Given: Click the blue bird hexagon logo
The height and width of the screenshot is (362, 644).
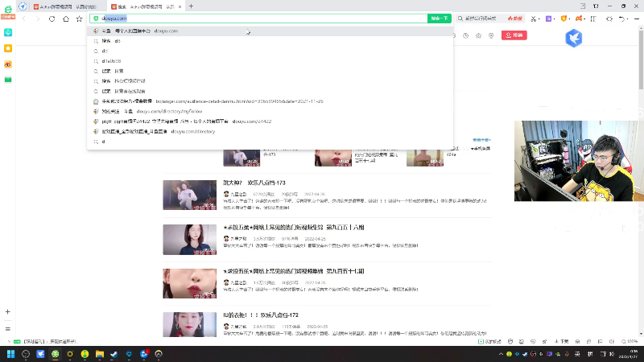Looking at the screenshot, I should click(574, 38).
